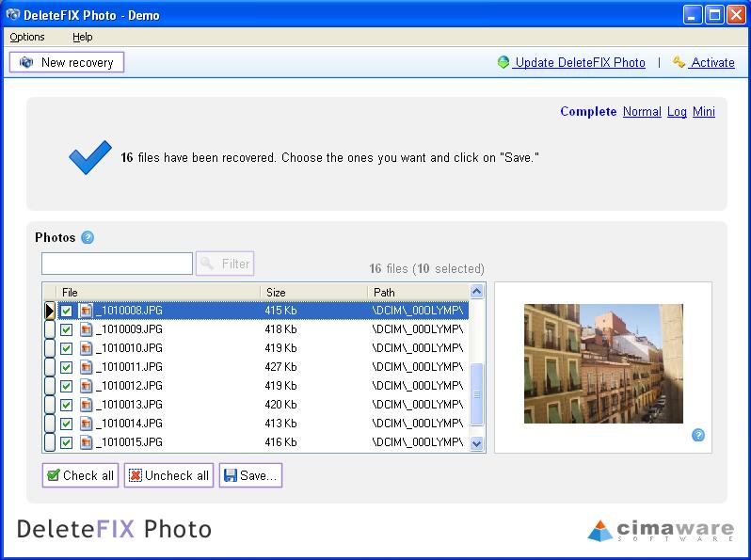Minimize the DeleteFIX Photo window

(692, 15)
